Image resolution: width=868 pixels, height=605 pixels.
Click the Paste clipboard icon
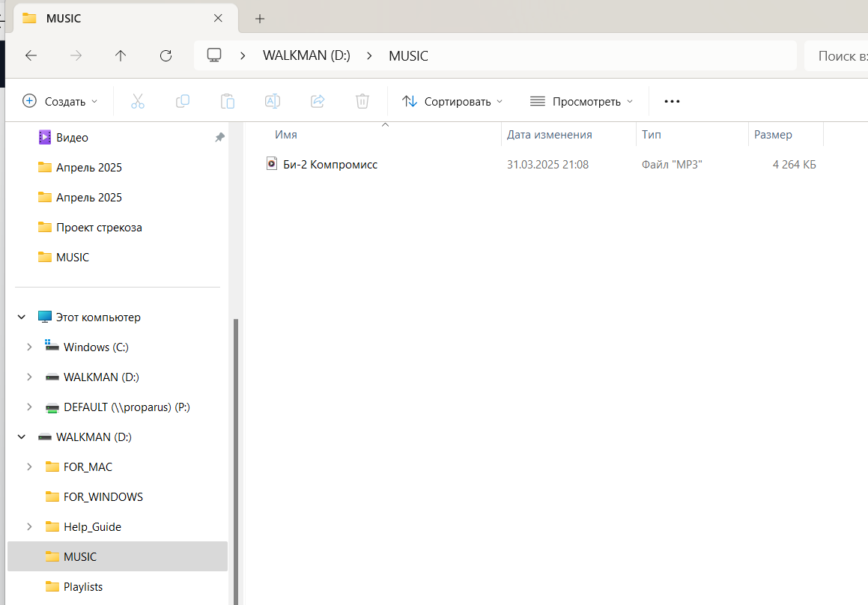click(x=228, y=101)
